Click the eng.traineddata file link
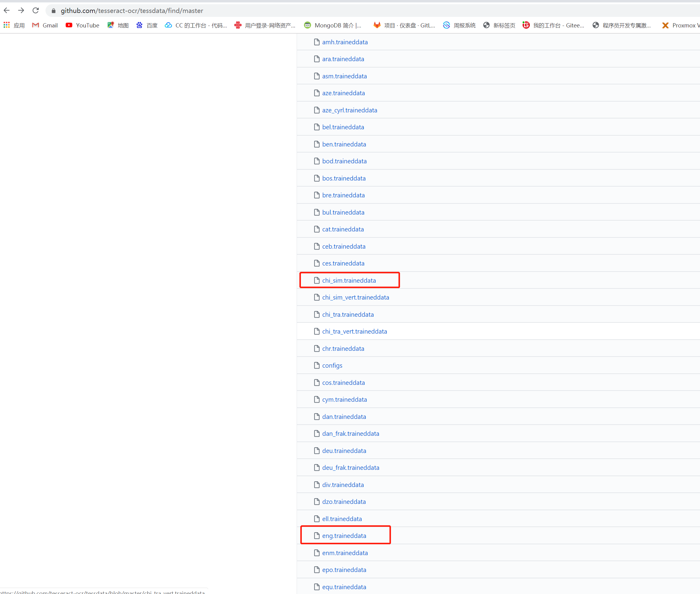The image size is (700, 594). [x=344, y=535]
